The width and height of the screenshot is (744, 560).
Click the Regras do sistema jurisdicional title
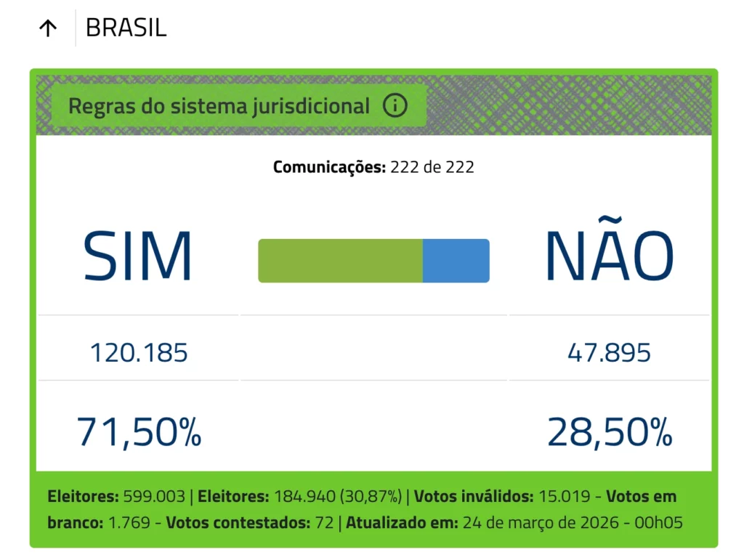click(x=219, y=106)
